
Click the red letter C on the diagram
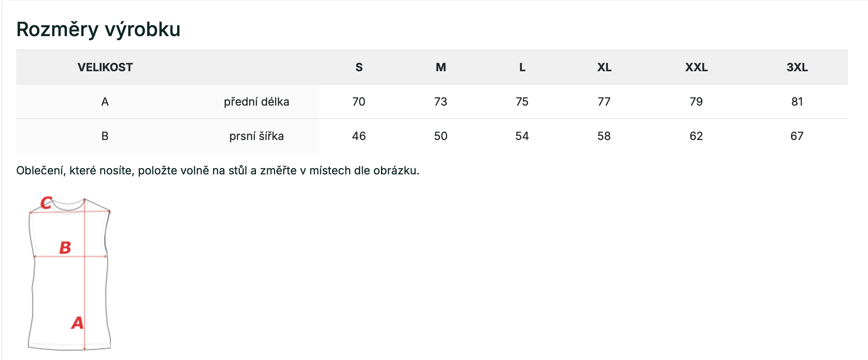coord(46,203)
